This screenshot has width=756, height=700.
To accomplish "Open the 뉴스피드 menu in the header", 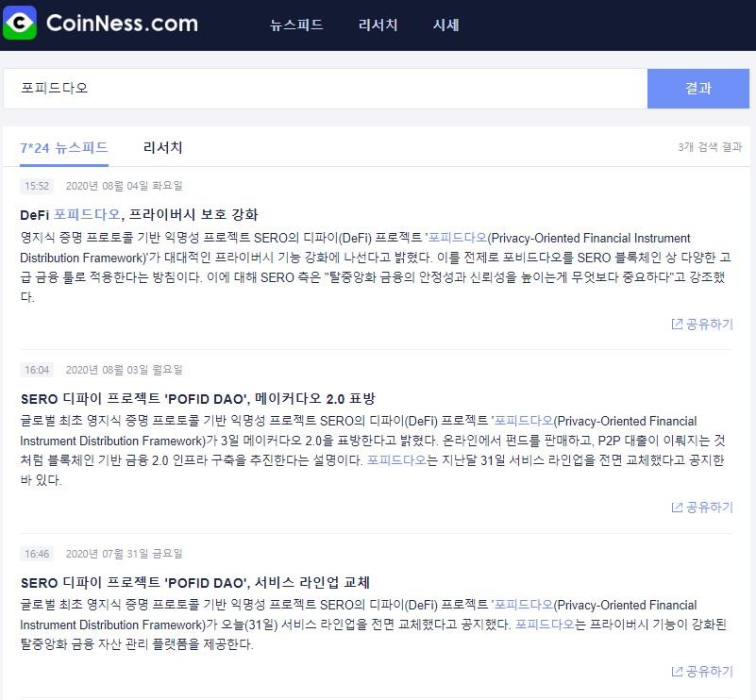I will tap(296, 25).
